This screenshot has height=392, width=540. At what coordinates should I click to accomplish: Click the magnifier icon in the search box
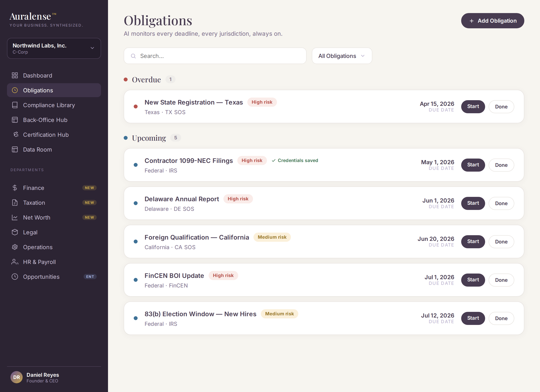(x=133, y=56)
